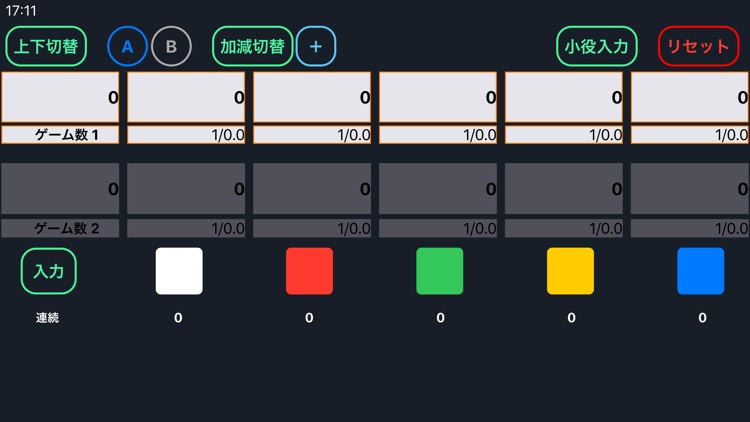Select the A mode circle
The image size is (750, 422).
coord(127,46)
